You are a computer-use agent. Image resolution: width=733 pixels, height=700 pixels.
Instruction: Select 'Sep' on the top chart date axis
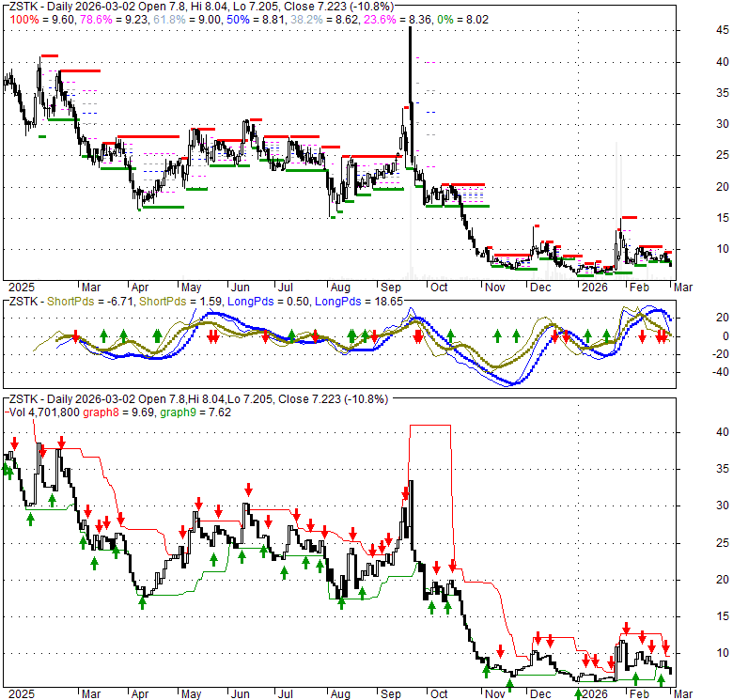point(391,288)
